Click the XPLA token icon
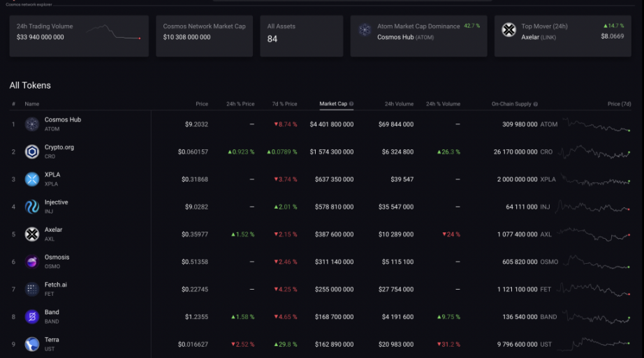The width and height of the screenshot is (644, 358). (x=32, y=179)
